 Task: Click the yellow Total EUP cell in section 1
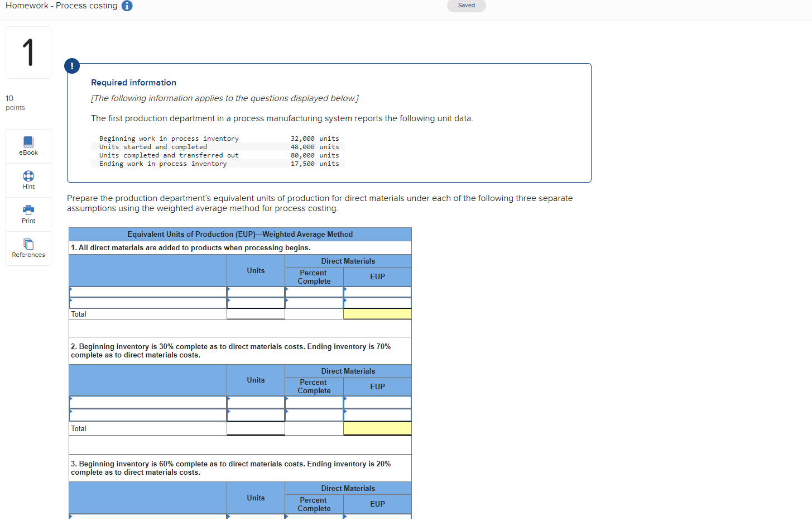377,314
